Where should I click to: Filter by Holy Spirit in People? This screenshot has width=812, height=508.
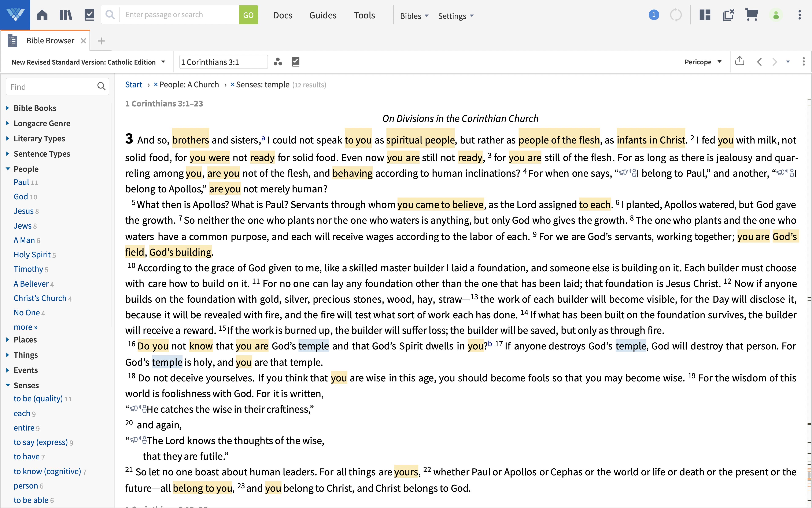[32, 255]
